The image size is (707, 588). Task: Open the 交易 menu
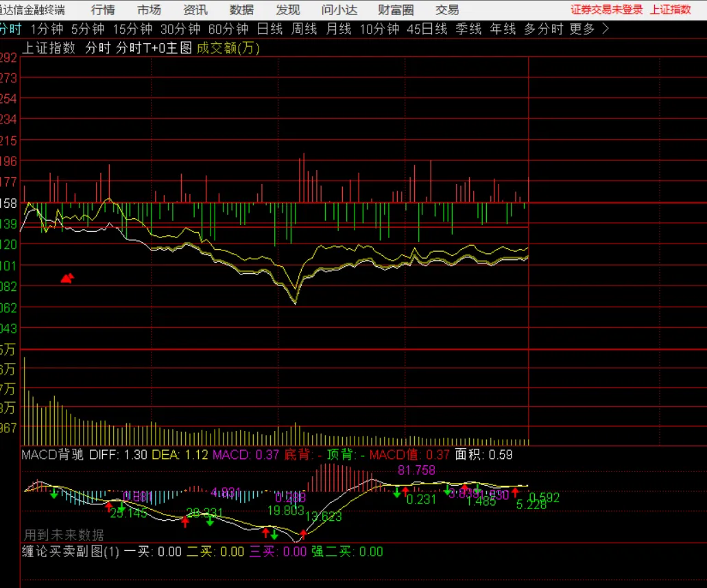447,10
